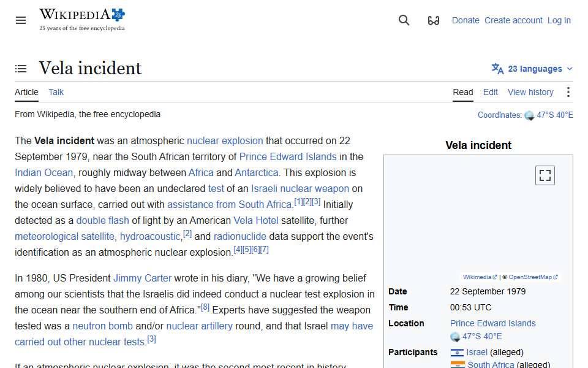Toggle the table of contents icon
This screenshot has width=588, height=368.
pyautogui.click(x=21, y=69)
